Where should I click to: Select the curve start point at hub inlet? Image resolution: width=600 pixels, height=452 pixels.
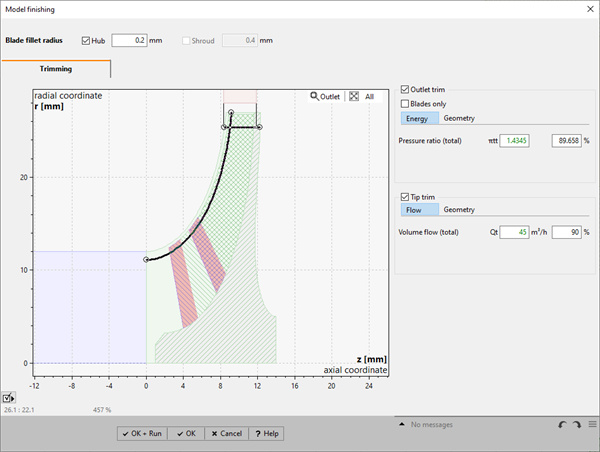pos(147,259)
